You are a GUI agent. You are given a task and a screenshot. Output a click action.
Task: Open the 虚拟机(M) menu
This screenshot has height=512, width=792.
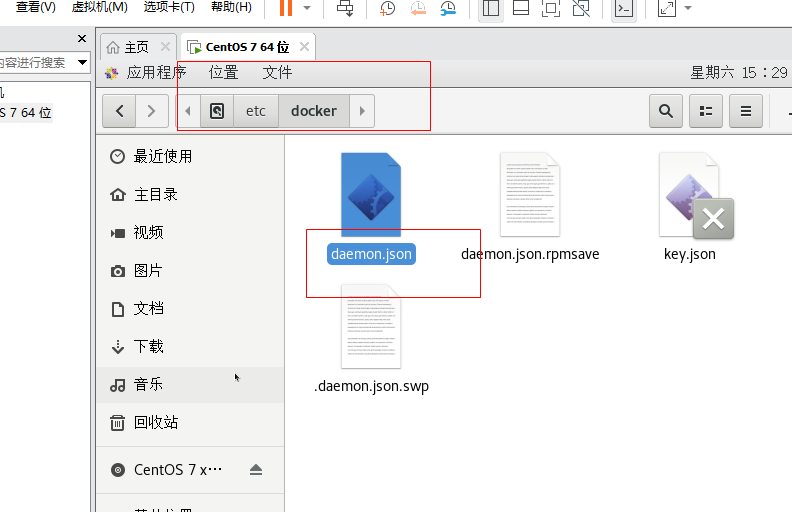100,7
